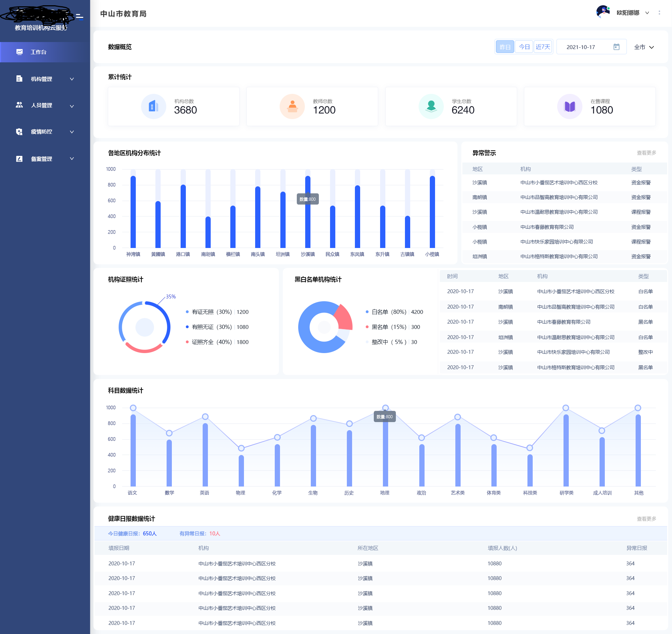Click the 坦洲镇 row in 异常警示

pyautogui.click(x=565, y=256)
